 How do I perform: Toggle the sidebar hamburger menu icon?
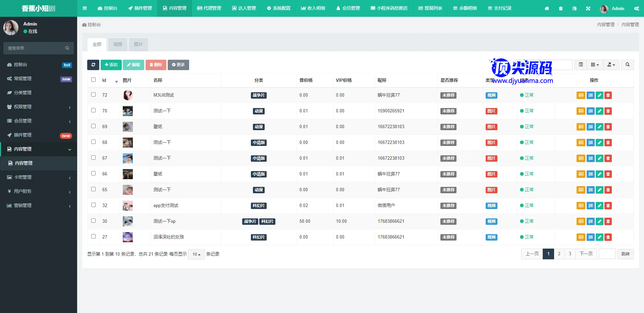coord(85,8)
